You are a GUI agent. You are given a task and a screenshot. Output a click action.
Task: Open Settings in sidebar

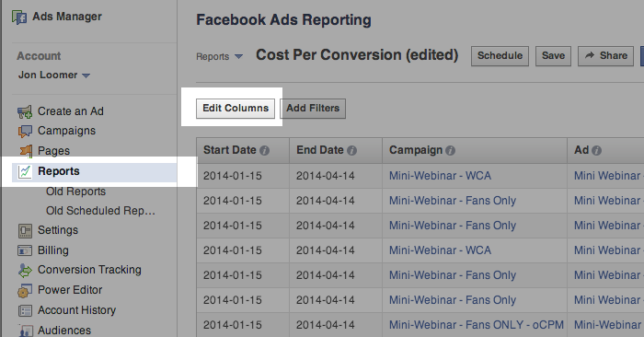(58, 230)
